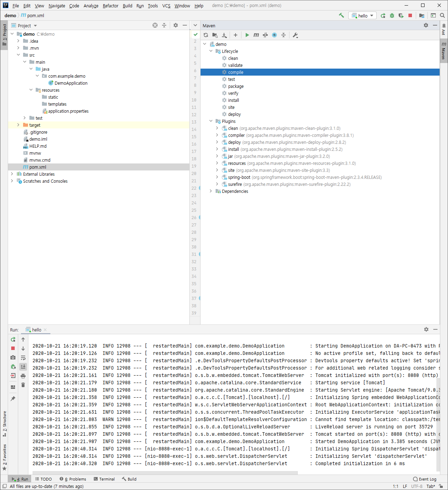Select the package lifecycle phase
448x490 pixels.
pyautogui.click(x=236, y=86)
